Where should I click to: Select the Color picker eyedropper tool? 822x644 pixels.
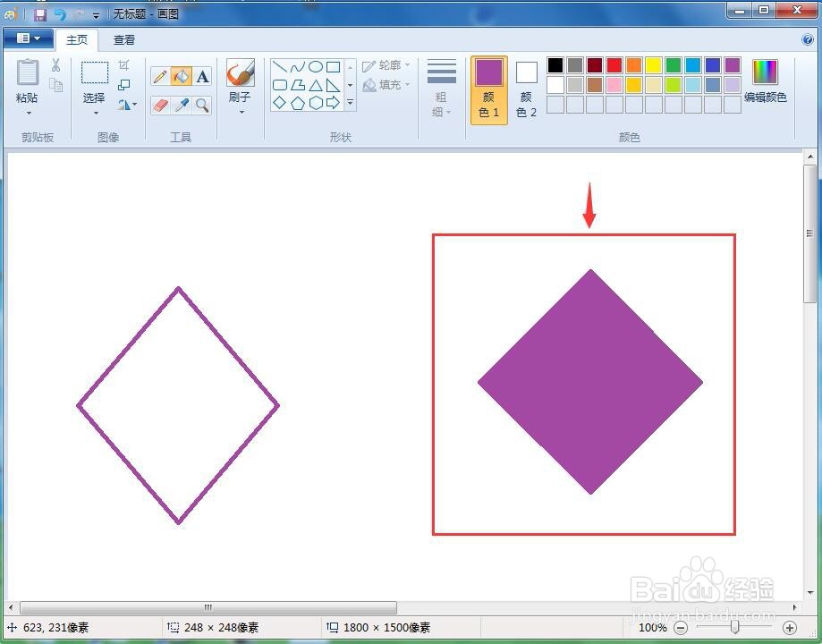182,106
